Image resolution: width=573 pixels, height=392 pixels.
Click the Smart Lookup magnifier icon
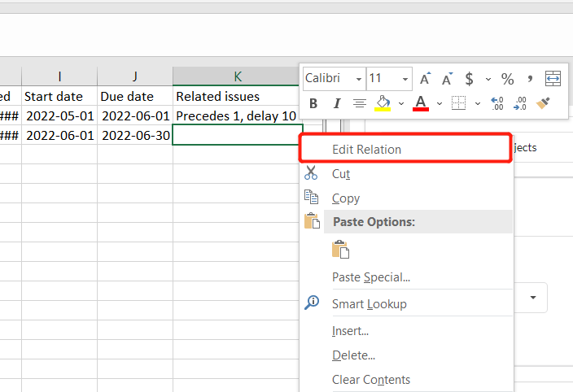(312, 303)
